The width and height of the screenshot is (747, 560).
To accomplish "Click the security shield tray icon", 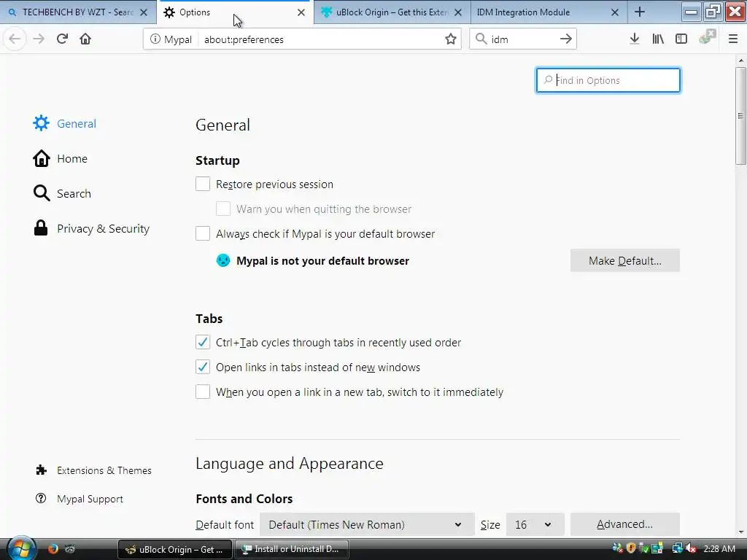I will coord(631,548).
